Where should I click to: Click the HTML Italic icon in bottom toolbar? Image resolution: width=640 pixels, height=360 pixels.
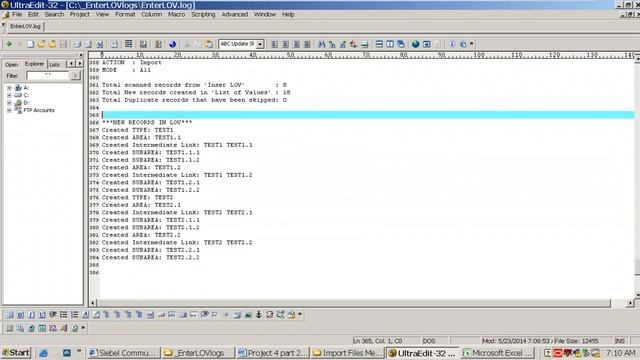(31, 315)
